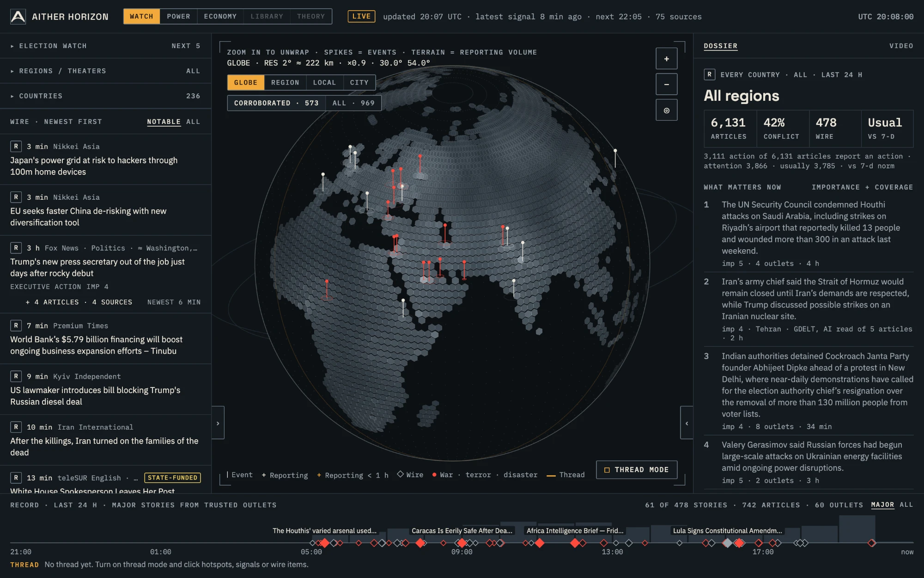924x578 pixels.
Task: Toggle Thread Mode checkbox
Action: 637,470
